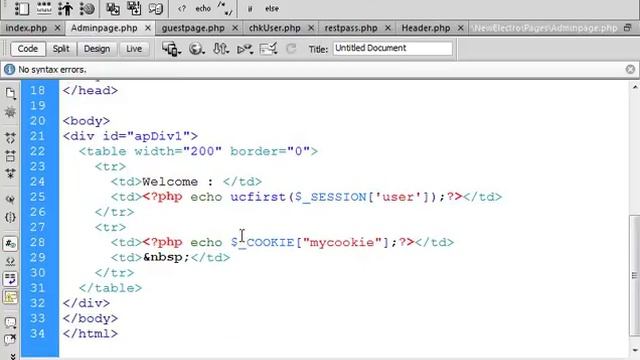Click the Refresh Design View icon
The height and width of the screenshot is (360, 640).
coord(291,49)
